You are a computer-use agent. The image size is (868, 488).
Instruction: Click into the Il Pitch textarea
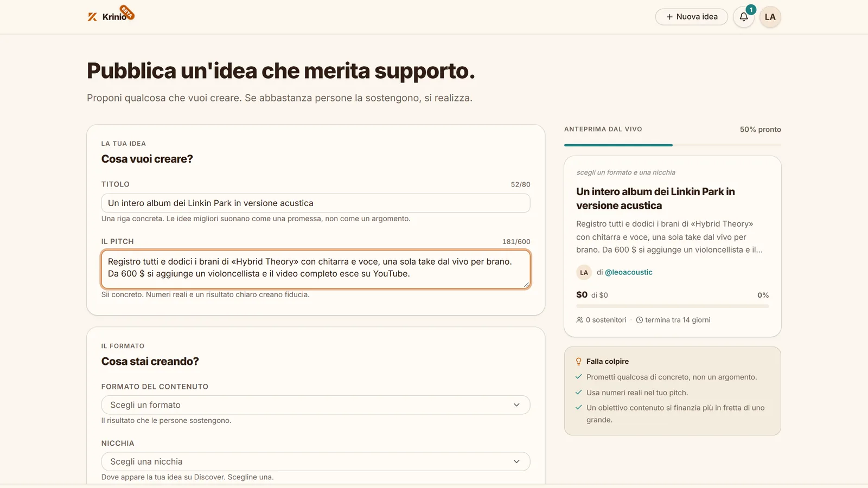[316, 269]
